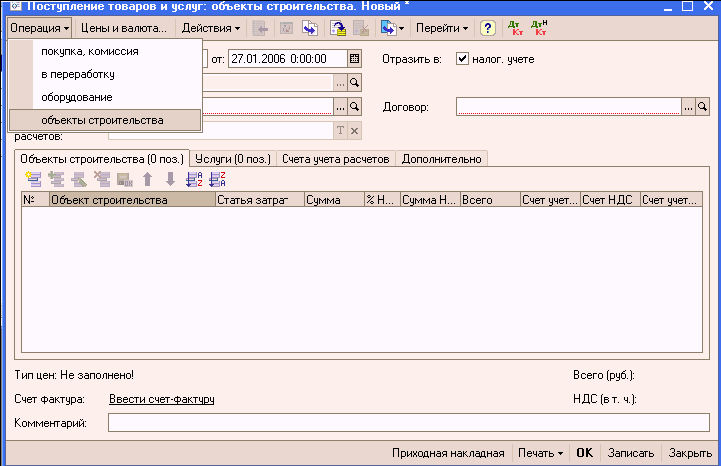This screenshot has height=466, width=721.
Task: Open help with the question mark icon
Action: (x=488, y=28)
